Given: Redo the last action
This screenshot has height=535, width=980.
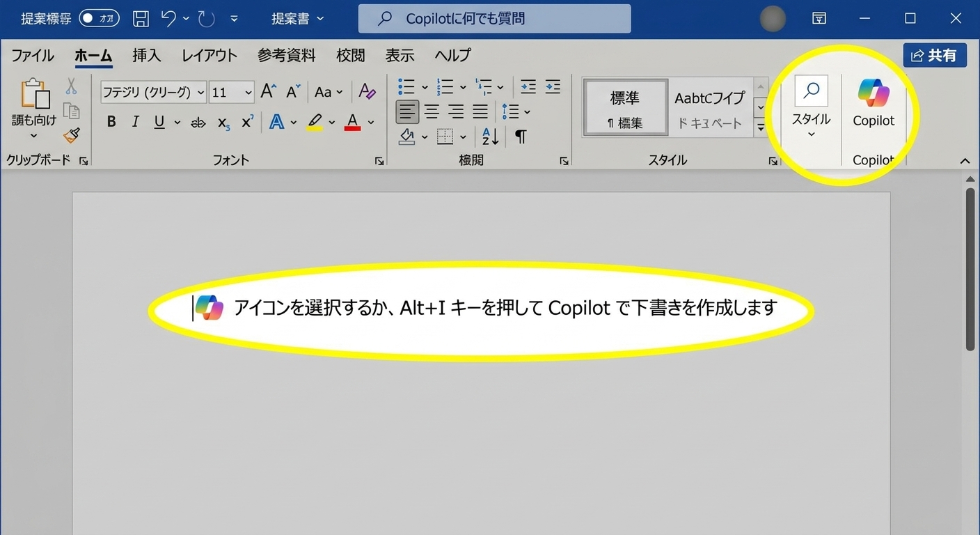Looking at the screenshot, I should pyautogui.click(x=207, y=19).
